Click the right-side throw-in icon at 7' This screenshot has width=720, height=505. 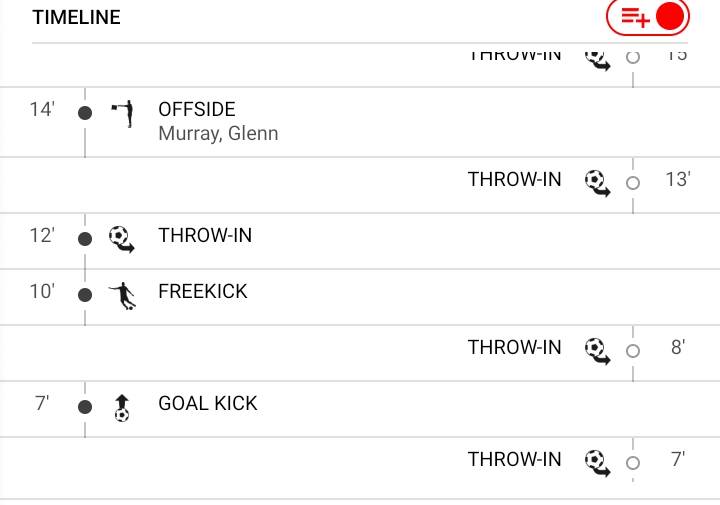click(598, 462)
